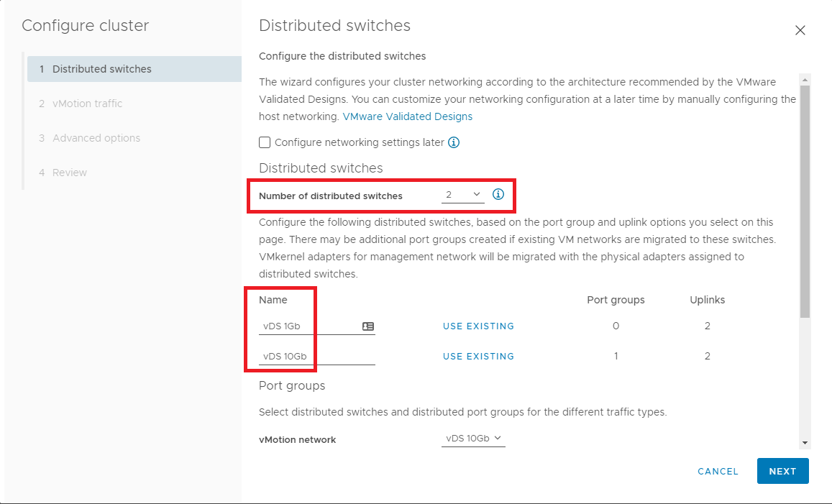Open the number of distributed switches dropdown

pyautogui.click(x=462, y=196)
